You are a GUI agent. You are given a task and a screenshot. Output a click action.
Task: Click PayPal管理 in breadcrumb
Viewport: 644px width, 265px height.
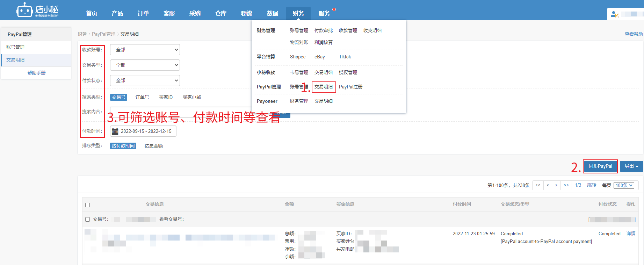[x=103, y=34]
